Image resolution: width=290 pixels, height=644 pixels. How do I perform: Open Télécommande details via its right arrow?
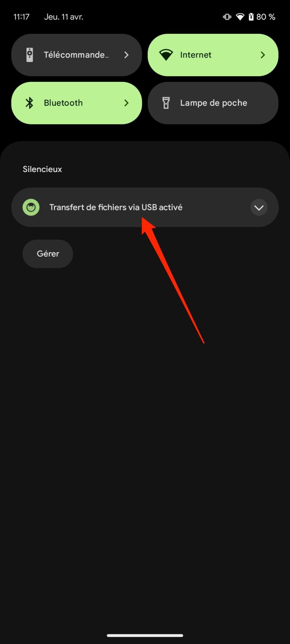[127, 55]
